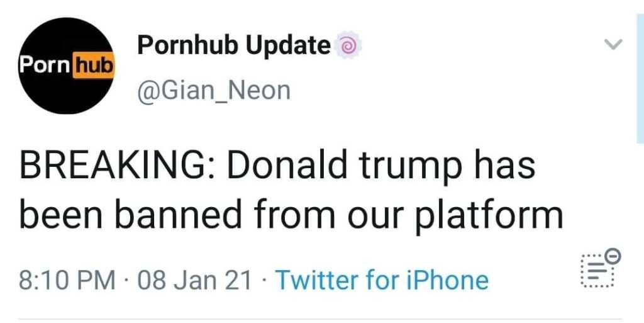
Task: Open the Pornhub Update display name
Action: (234, 45)
